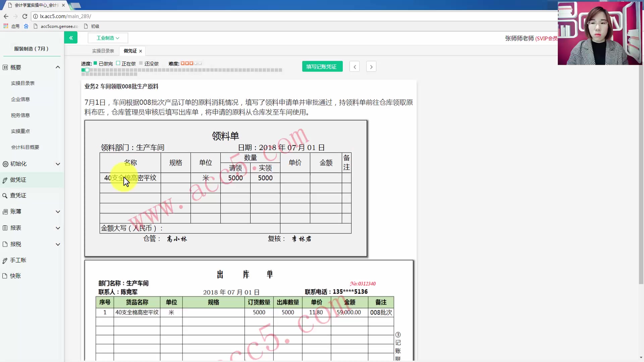Open 企业信息 in the sidebar

20,99
